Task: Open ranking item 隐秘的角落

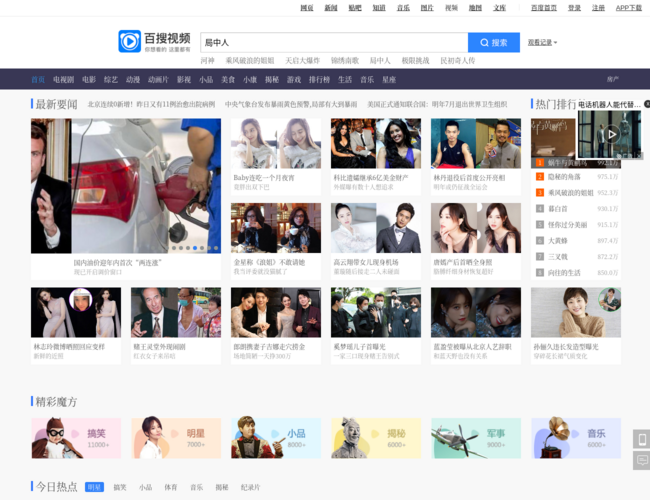Action: [566, 177]
